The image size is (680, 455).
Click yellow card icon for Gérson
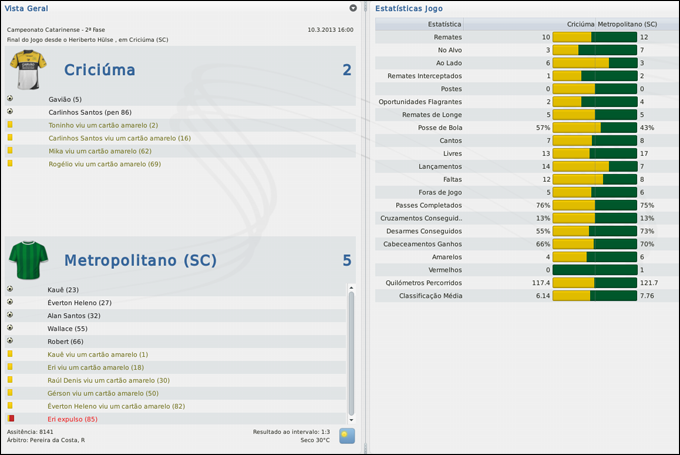(x=10, y=393)
